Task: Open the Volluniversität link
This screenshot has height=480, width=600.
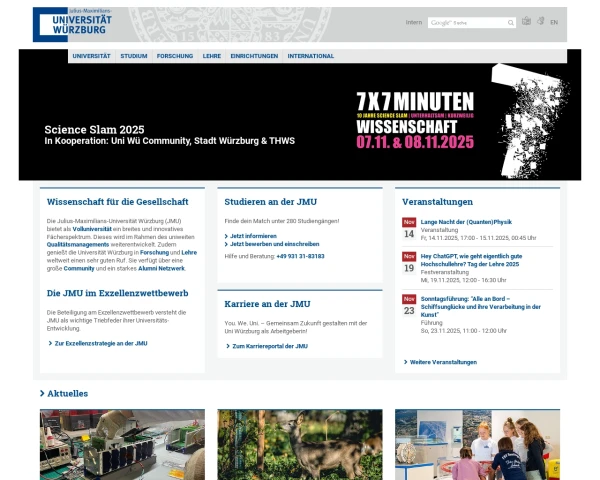Action: pos(92,229)
